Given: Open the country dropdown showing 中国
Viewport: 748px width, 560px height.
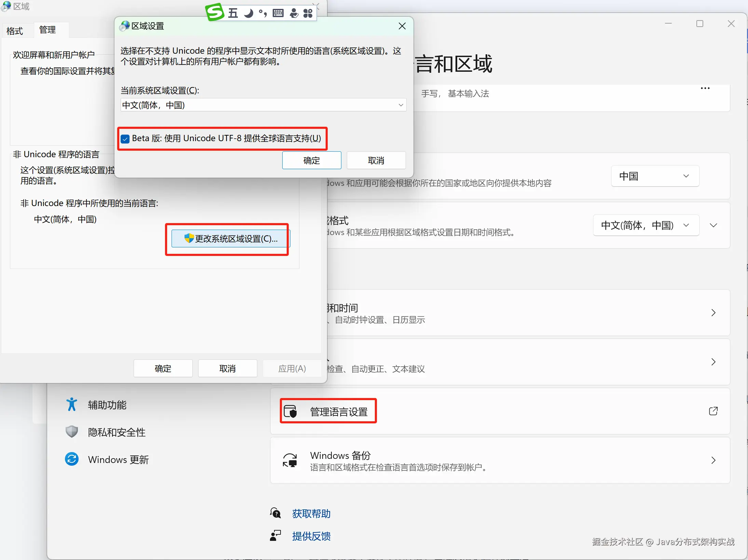Looking at the screenshot, I should [x=655, y=176].
